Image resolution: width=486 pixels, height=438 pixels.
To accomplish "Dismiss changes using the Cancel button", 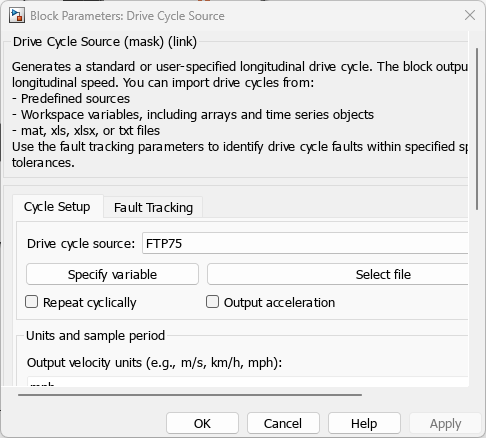I will pyautogui.click(x=283, y=423).
